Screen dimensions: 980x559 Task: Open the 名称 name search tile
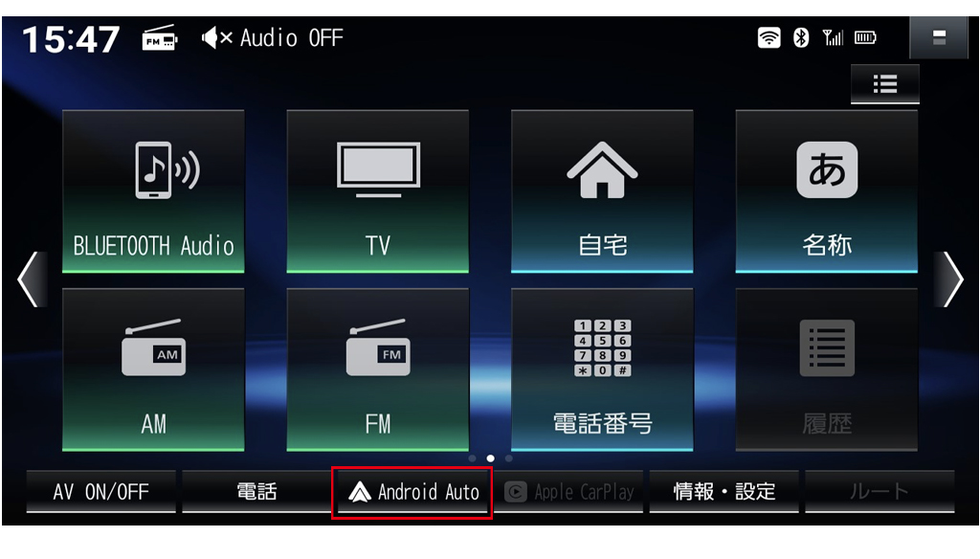point(826,191)
